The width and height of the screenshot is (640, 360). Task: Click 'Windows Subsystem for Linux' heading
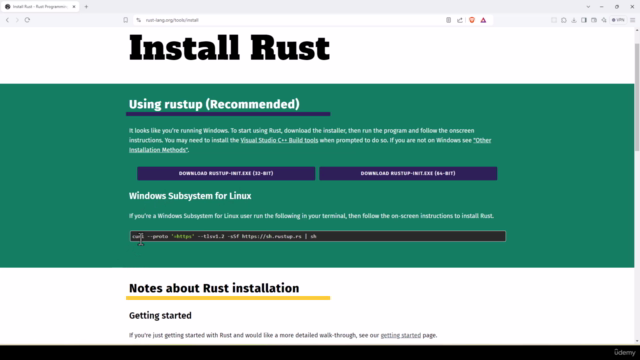tap(190, 196)
